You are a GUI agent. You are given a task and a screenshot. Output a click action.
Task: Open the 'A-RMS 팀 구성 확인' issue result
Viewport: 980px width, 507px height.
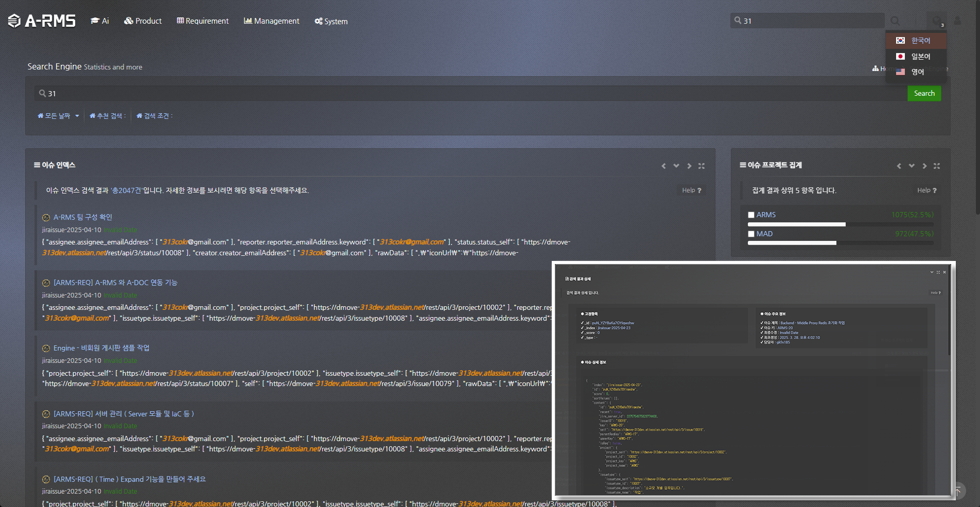pyautogui.click(x=82, y=217)
